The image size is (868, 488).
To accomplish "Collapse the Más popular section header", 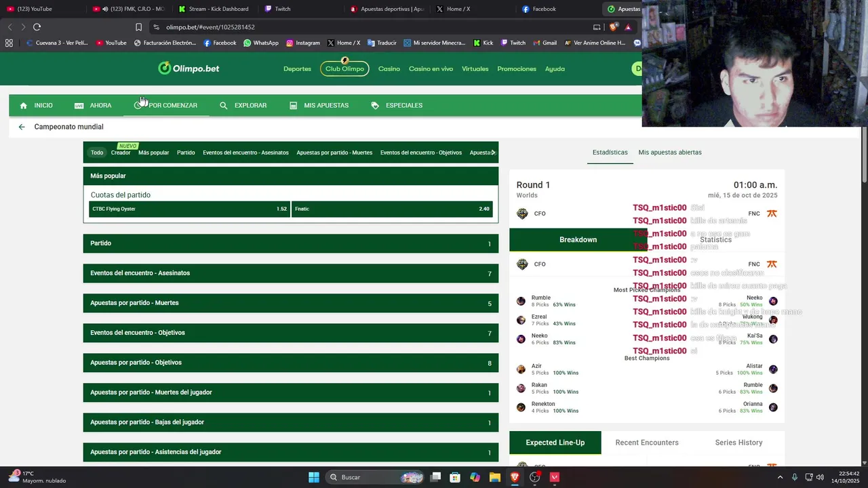I will tap(291, 176).
